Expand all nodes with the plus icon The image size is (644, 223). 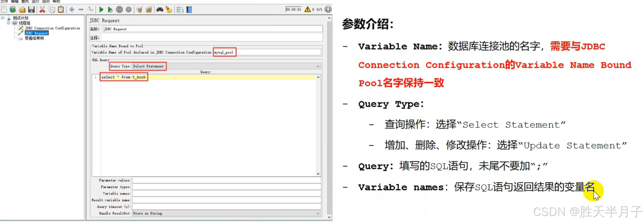pos(72,9)
